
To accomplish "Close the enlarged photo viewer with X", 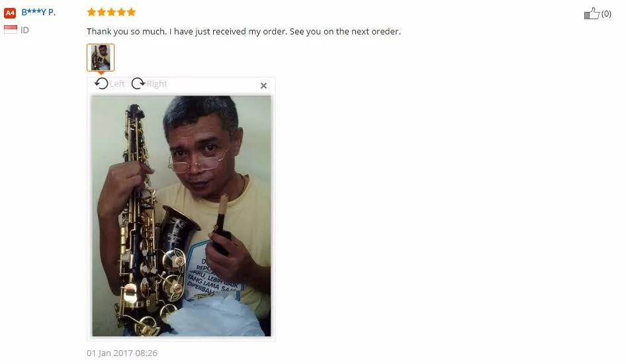I will (263, 86).
